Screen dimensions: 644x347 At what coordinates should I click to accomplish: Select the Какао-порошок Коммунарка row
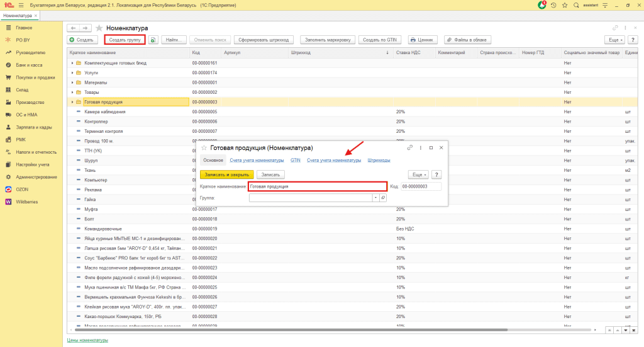[352, 317]
